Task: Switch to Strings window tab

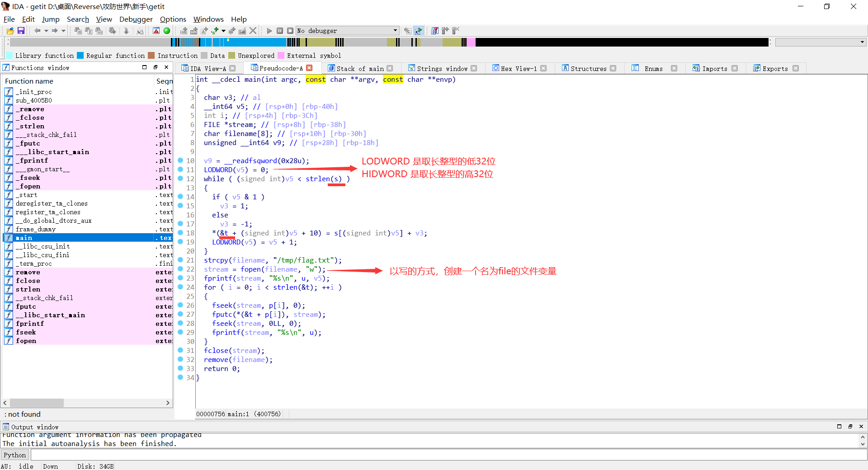Action: pyautogui.click(x=442, y=68)
